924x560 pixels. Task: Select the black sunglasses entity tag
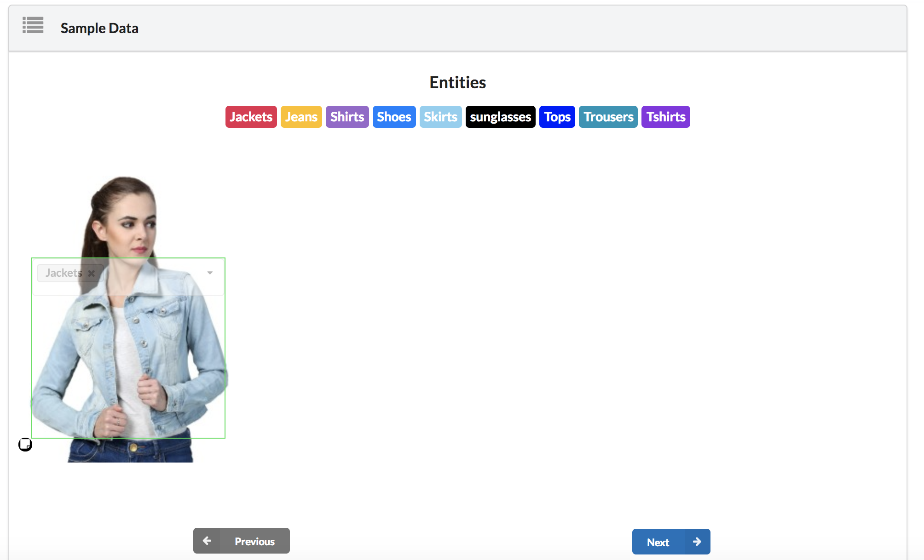click(500, 117)
